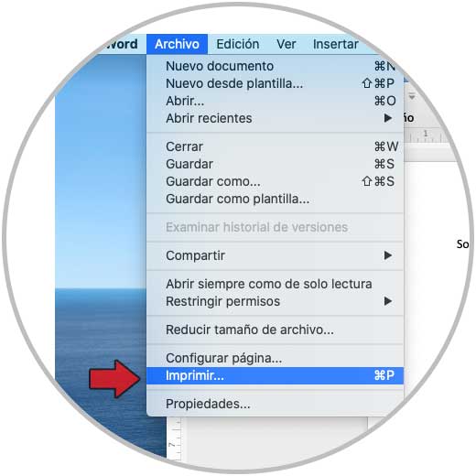Choose Guardar from the menu
The width and height of the screenshot is (476, 476).
275,164
